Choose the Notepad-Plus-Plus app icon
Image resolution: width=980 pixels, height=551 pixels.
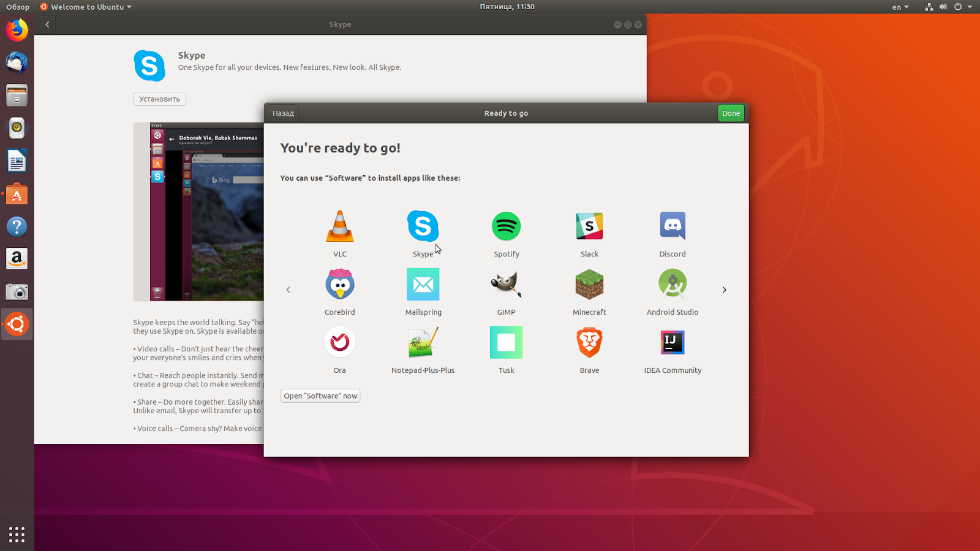423,342
